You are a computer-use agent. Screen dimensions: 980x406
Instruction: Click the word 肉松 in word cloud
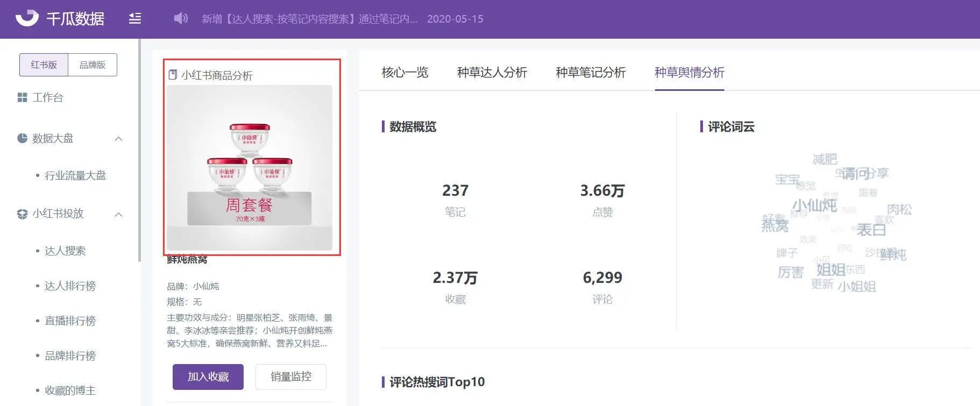[x=899, y=209]
